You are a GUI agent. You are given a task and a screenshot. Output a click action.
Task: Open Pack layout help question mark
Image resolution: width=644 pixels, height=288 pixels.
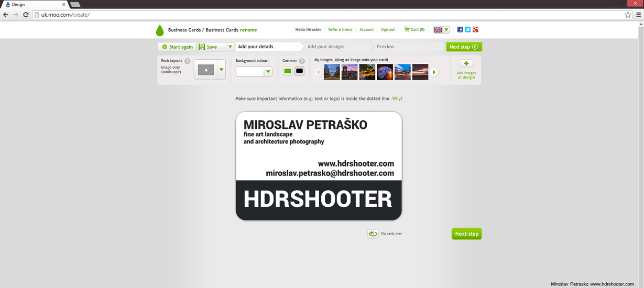(188, 61)
